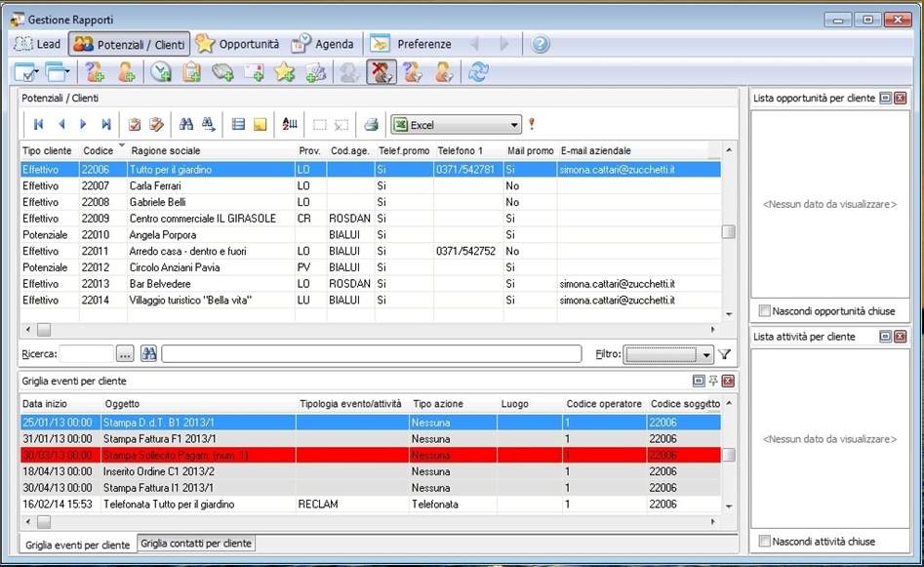Screen dimensions: 924x567
Task: Sort by Codice column header
Action: tap(98, 151)
